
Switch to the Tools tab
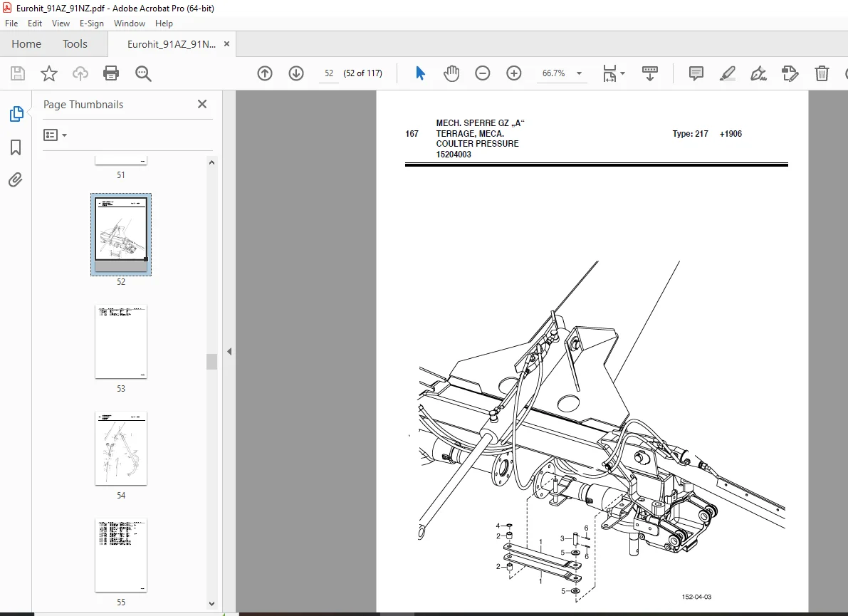click(x=75, y=44)
